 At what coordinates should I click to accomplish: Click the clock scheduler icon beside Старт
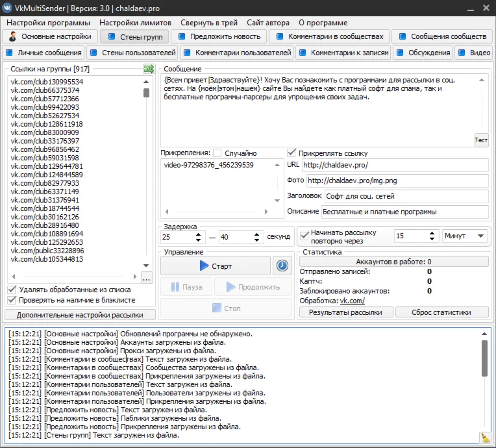[x=282, y=266]
